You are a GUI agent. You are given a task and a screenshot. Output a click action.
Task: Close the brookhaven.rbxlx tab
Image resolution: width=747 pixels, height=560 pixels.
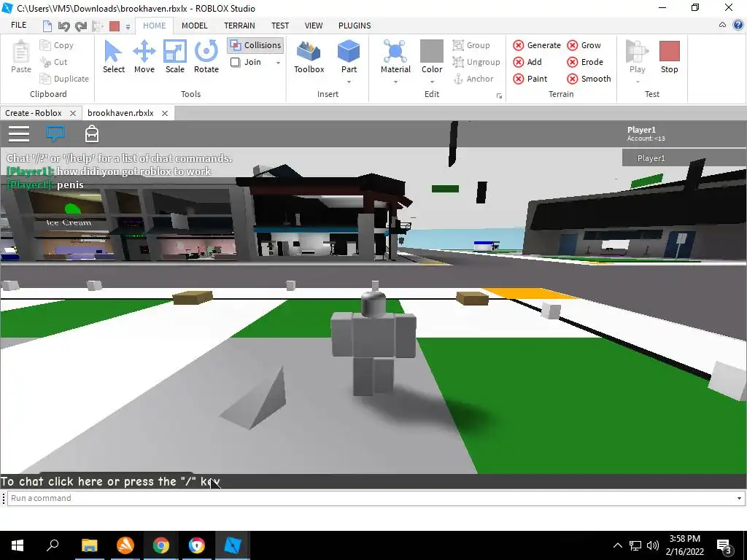tap(165, 113)
